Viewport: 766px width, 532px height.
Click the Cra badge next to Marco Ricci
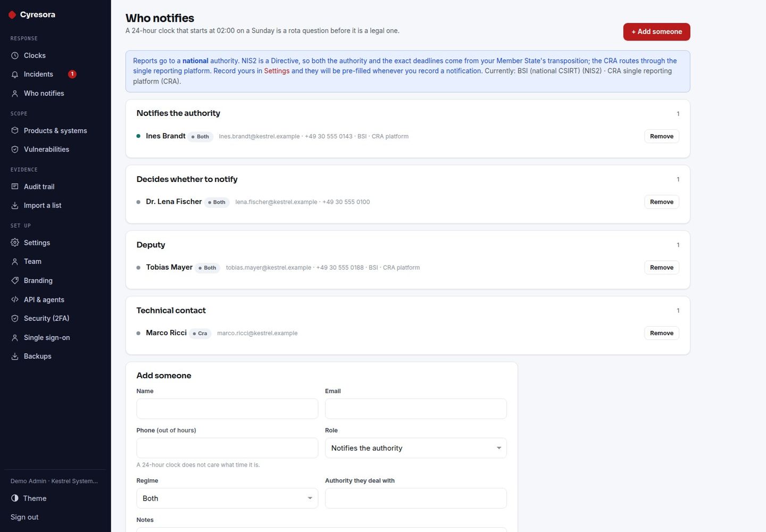point(200,334)
